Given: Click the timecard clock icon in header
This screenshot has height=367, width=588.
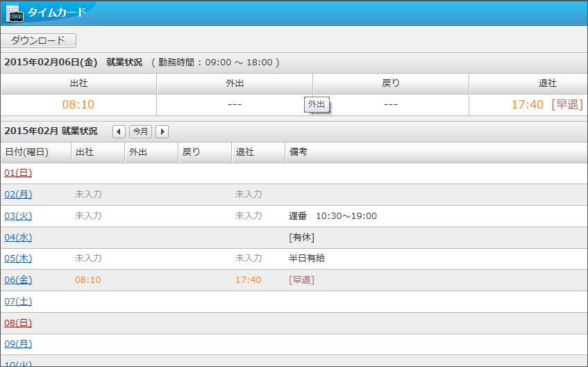Looking at the screenshot, I should pyautogui.click(x=14, y=13).
